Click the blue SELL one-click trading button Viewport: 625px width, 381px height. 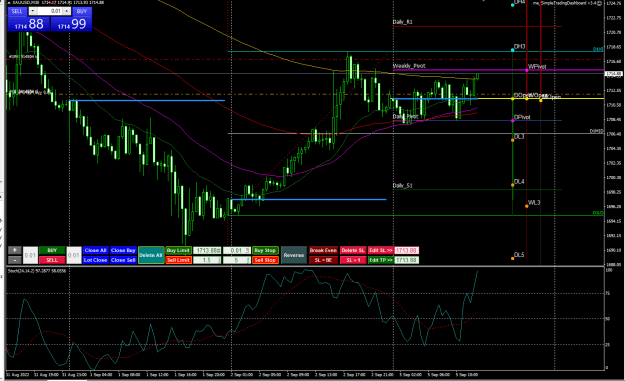click(17, 11)
